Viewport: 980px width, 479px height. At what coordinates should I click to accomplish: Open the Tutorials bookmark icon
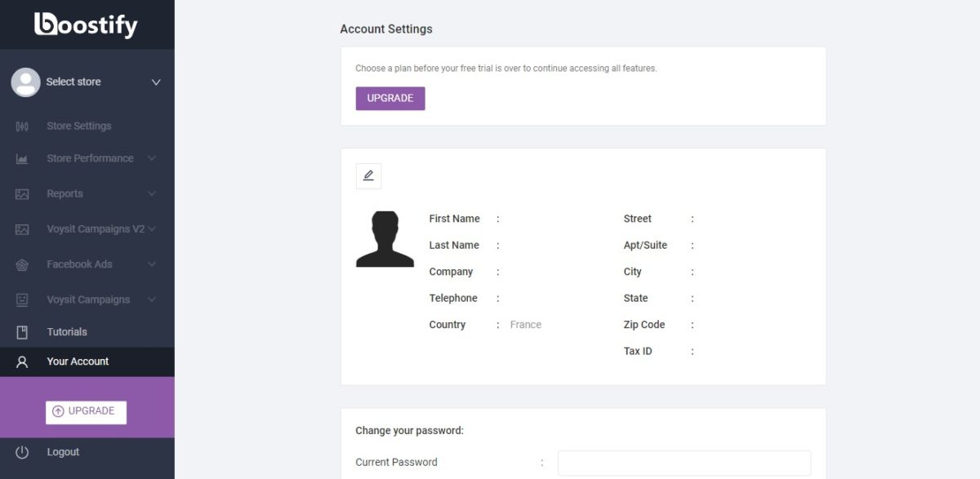click(20, 331)
